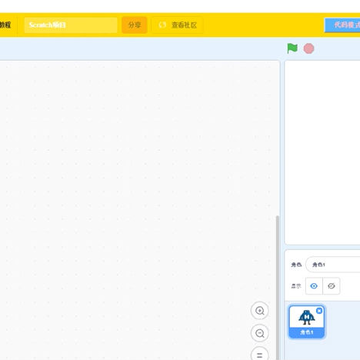Edit the Scratch项目 project title field

71,25
